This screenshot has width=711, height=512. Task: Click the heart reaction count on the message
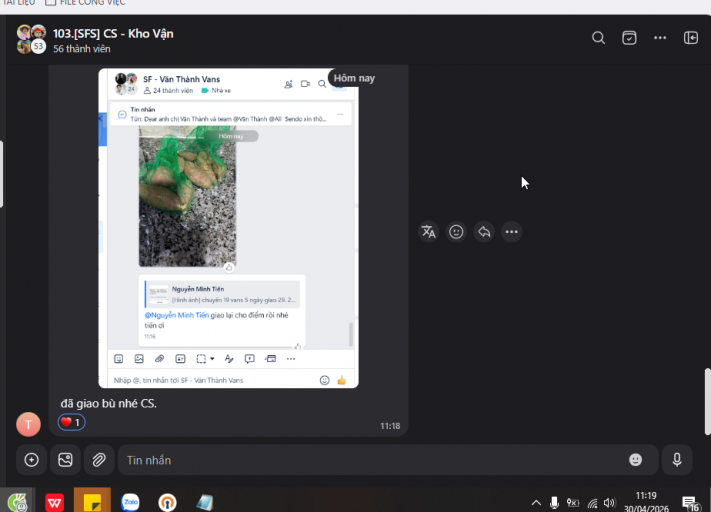point(71,422)
